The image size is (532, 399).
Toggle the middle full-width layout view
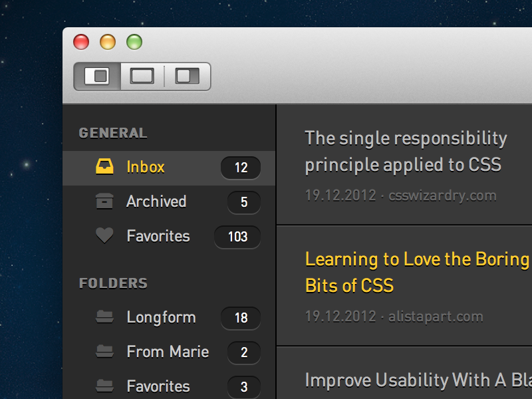pyautogui.click(x=142, y=76)
